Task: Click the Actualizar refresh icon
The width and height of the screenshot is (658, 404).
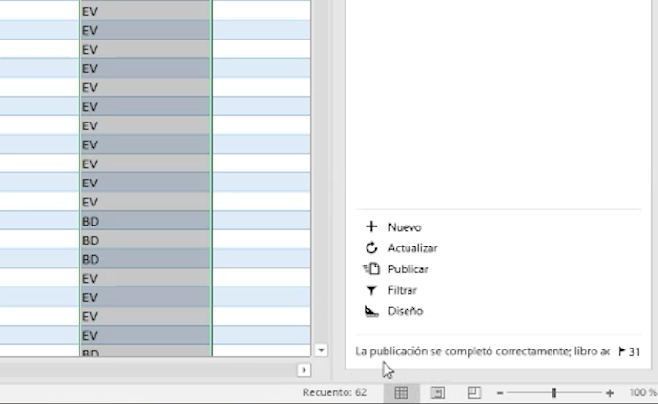Action: (371, 248)
